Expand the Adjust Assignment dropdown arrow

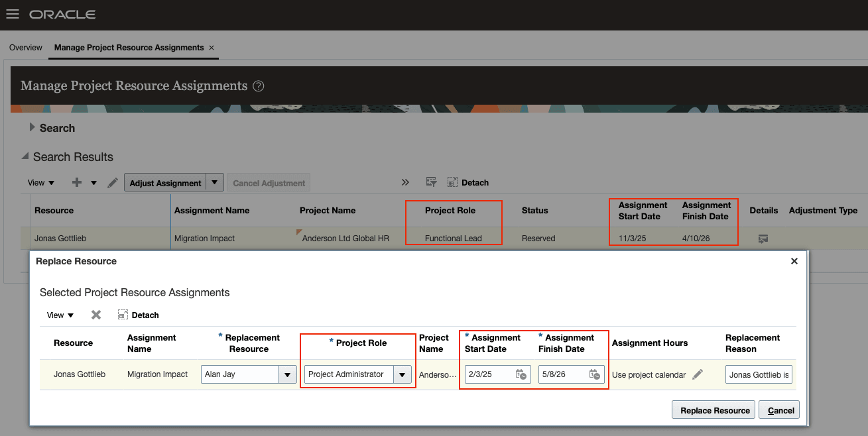pos(214,182)
